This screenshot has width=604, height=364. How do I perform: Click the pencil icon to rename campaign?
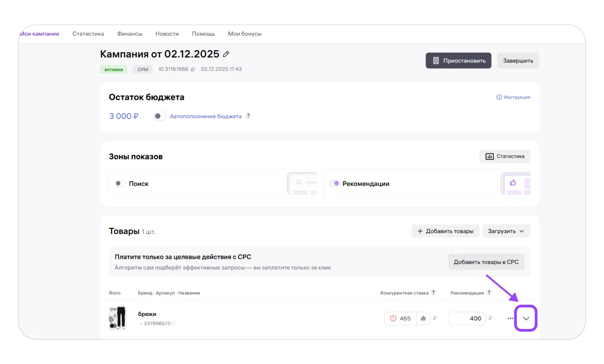(x=226, y=54)
